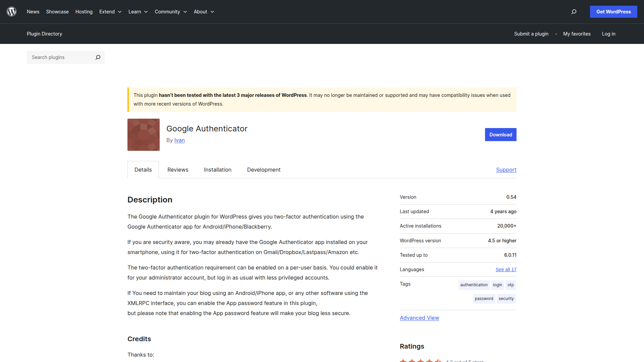
Task: Click the Google Authenticator plugin icon
Action: 144,135
